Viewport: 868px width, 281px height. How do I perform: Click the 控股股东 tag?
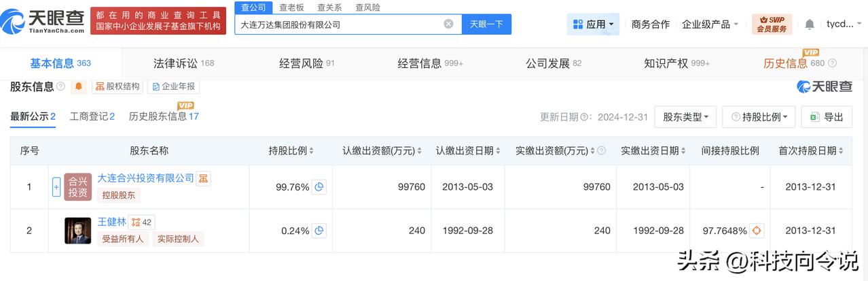[118, 195]
